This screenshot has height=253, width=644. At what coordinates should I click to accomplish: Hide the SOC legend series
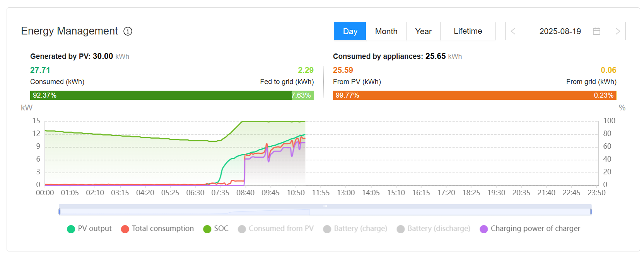[x=216, y=229]
